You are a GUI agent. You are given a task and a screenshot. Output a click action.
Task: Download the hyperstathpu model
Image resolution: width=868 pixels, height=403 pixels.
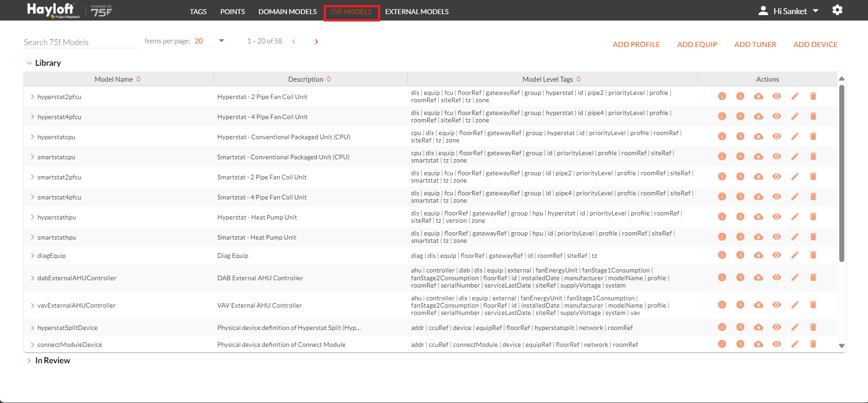point(759,217)
